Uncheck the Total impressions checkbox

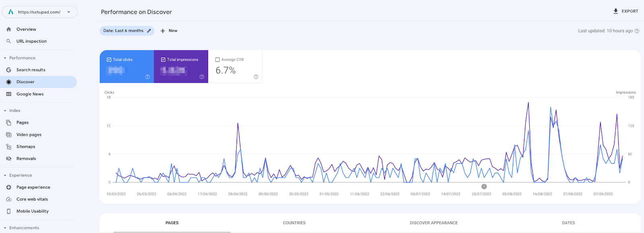pos(163,59)
